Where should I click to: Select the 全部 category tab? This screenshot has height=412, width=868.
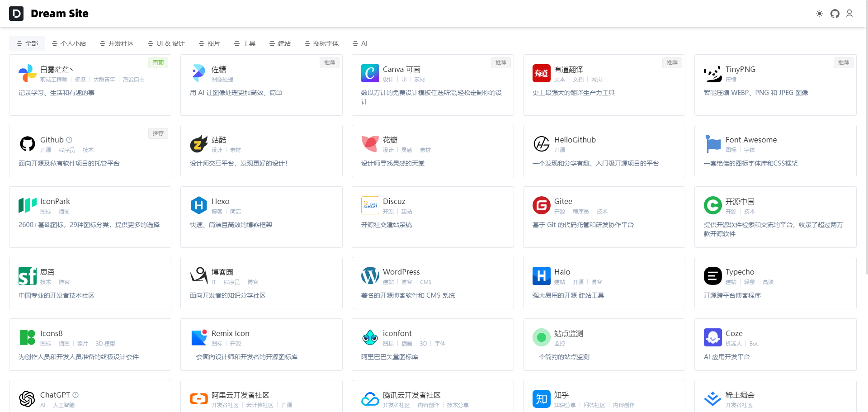(x=27, y=43)
